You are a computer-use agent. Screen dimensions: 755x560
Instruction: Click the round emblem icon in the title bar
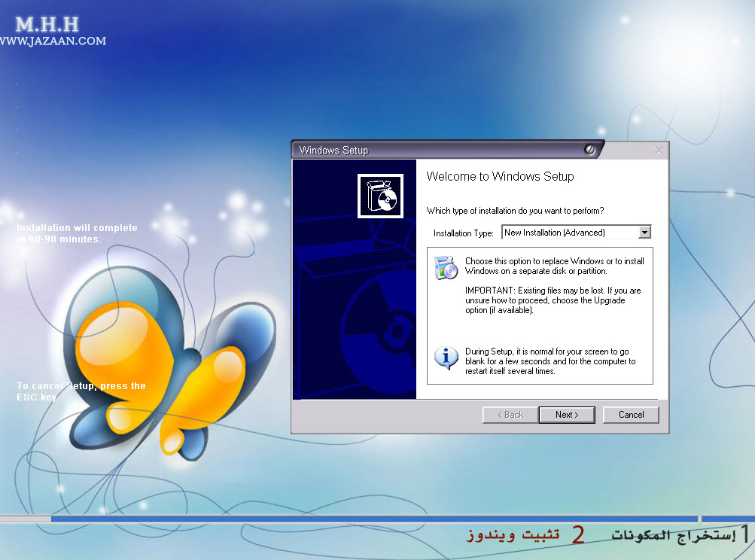[x=590, y=150]
